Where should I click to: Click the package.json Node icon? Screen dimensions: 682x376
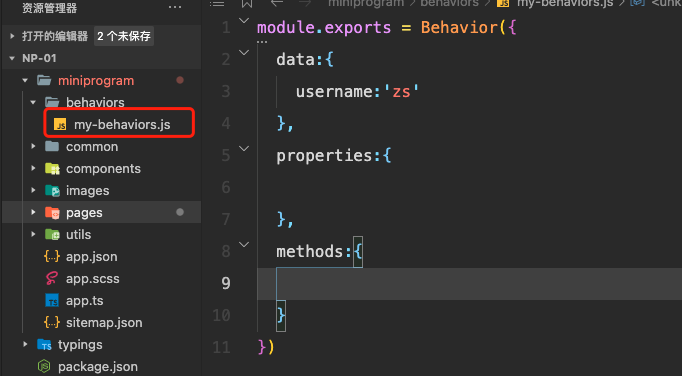coord(44,366)
